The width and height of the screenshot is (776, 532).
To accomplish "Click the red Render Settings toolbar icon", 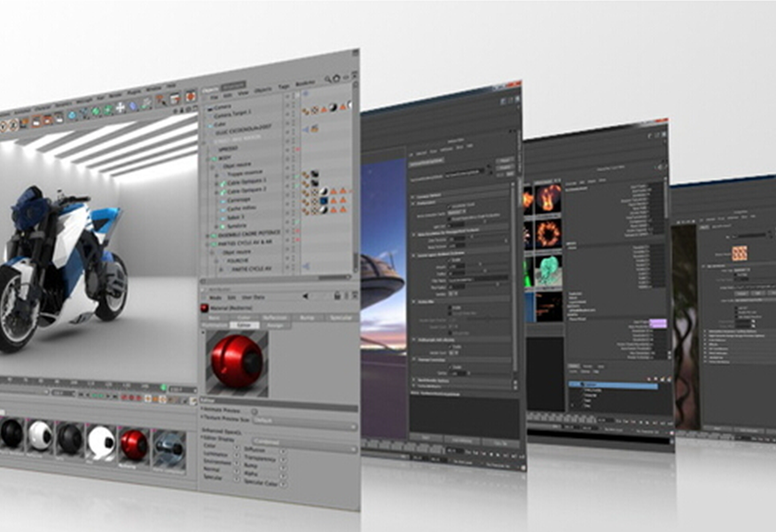I will click(191, 96).
